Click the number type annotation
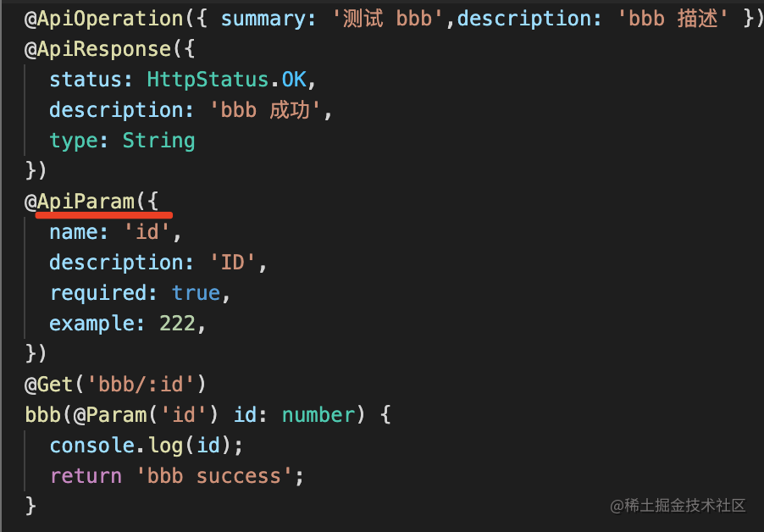The image size is (764, 532). [318, 414]
